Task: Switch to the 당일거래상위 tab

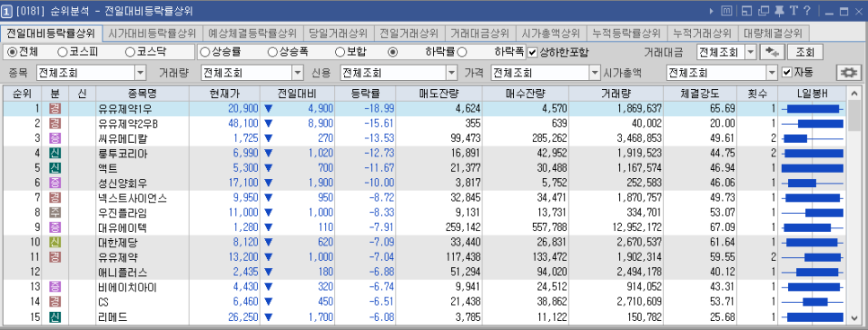Action: (338, 33)
